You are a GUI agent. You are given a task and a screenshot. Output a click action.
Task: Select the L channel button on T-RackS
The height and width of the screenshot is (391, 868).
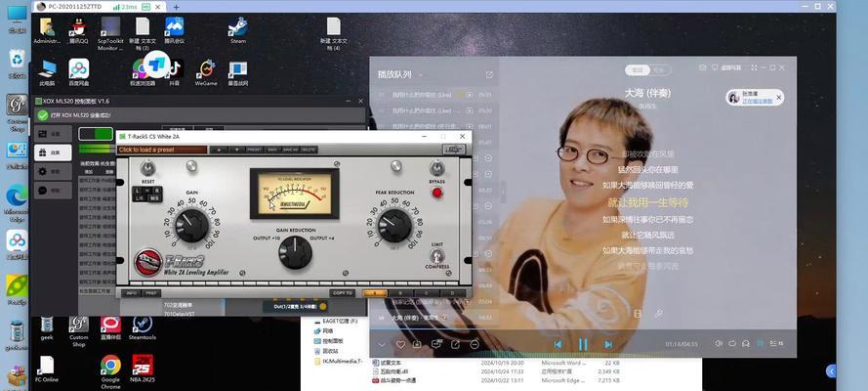[138, 190]
